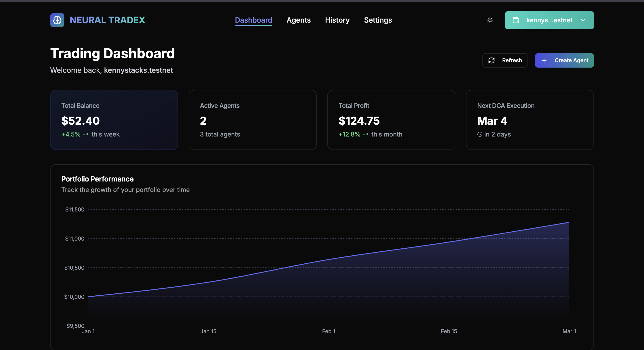The width and height of the screenshot is (644, 350).
Task: Click the wallet icon in account button
Action: click(x=516, y=20)
